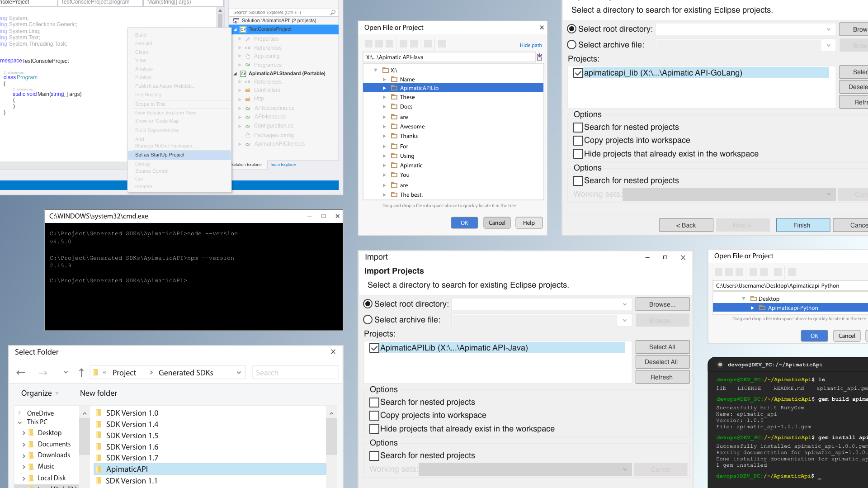Collapse the TestConsoleProject node
868x488 pixels.
pyautogui.click(x=235, y=29)
